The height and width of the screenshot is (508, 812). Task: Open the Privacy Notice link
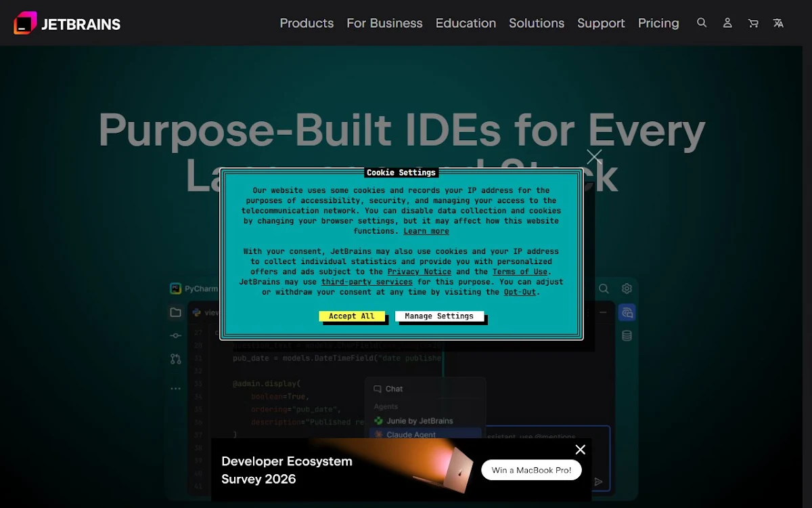(x=420, y=272)
